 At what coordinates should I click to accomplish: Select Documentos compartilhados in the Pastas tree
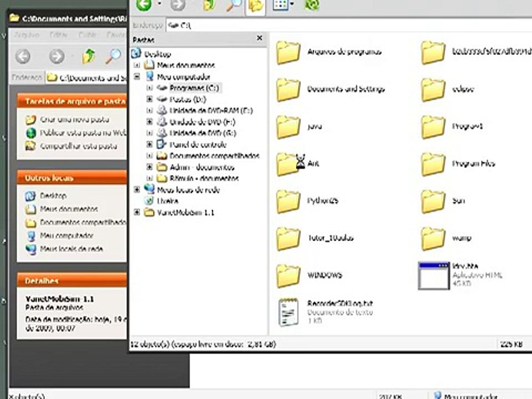(x=214, y=156)
